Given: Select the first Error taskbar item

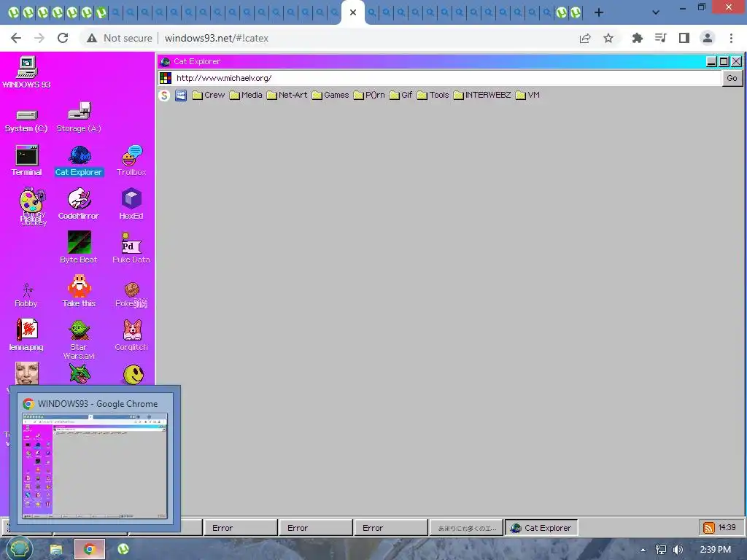Looking at the screenshot, I should point(241,528).
